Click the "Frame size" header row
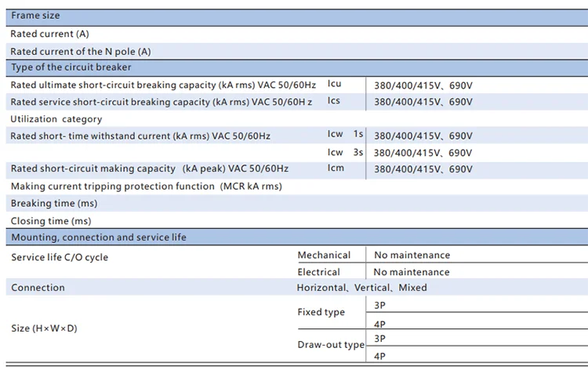Viewport: 588px width, 370px height. (35, 16)
